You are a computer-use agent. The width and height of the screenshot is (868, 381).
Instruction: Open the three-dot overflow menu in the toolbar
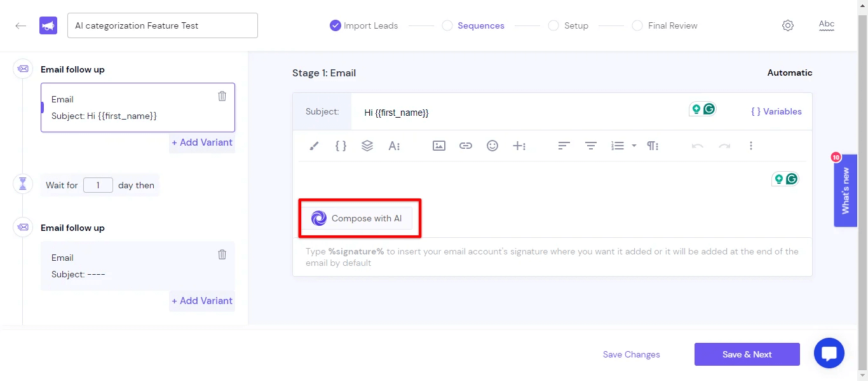coord(751,146)
